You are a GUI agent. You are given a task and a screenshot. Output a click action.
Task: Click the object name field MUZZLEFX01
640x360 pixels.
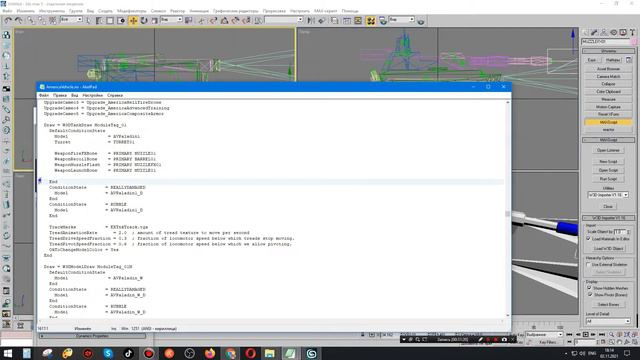point(606,42)
